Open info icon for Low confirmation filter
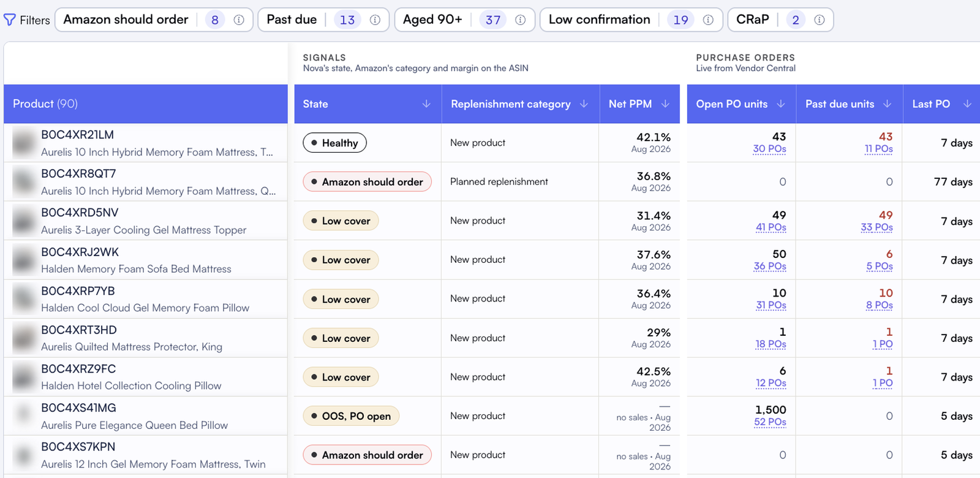 pos(708,20)
